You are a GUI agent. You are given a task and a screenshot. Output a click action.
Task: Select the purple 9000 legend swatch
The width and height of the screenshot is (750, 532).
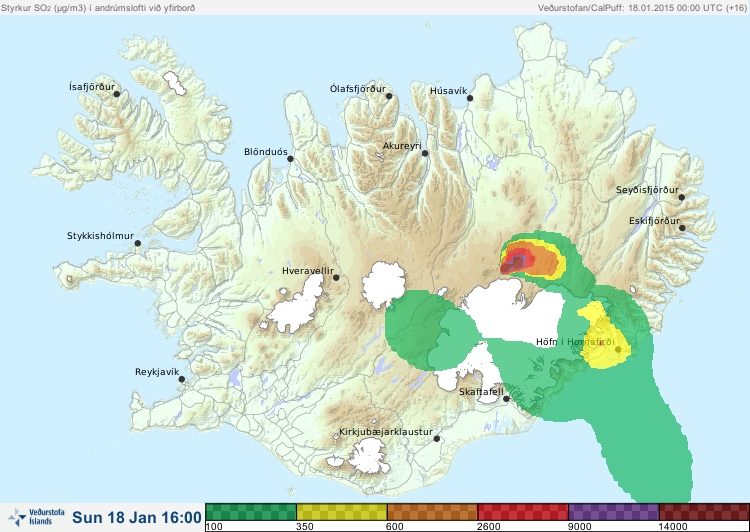click(614, 512)
